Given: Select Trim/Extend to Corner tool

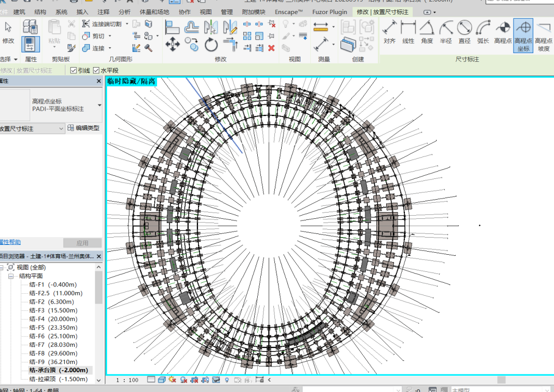Looking at the screenshot, I should pyautogui.click(x=230, y=45).
